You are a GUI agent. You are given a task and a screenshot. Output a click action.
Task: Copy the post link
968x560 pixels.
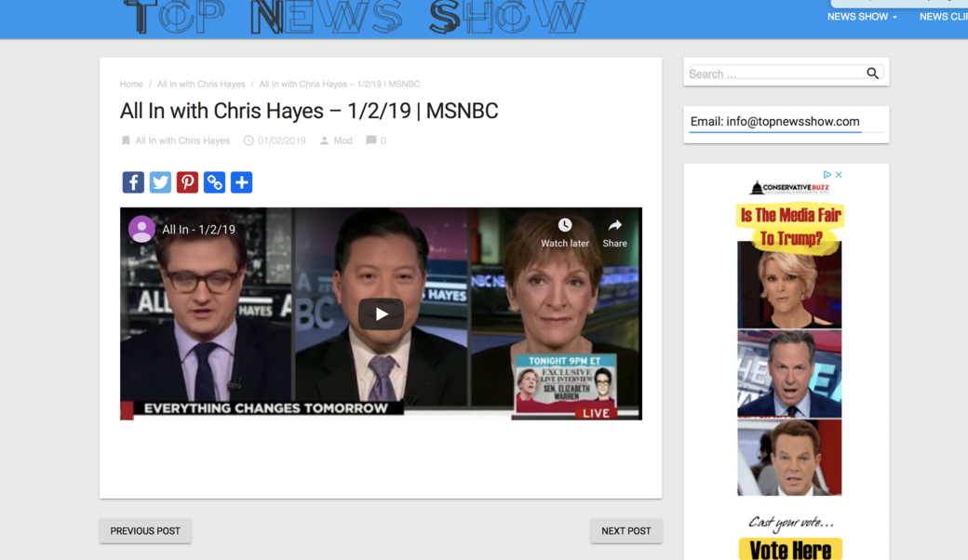click(x=214, y=182)
